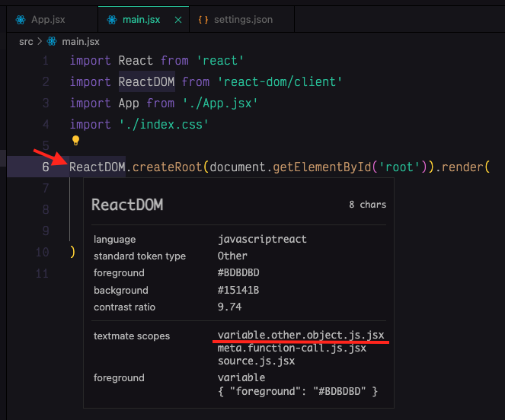Click the ReactDOM token on line 6
Screen dimensions: 505x420
tap(97, 167)
